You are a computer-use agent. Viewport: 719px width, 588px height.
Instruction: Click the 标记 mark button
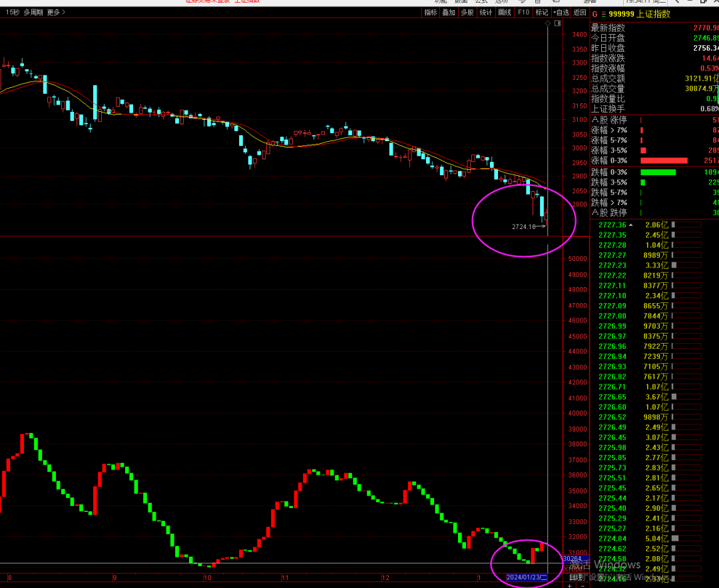(x=541, y=13)
